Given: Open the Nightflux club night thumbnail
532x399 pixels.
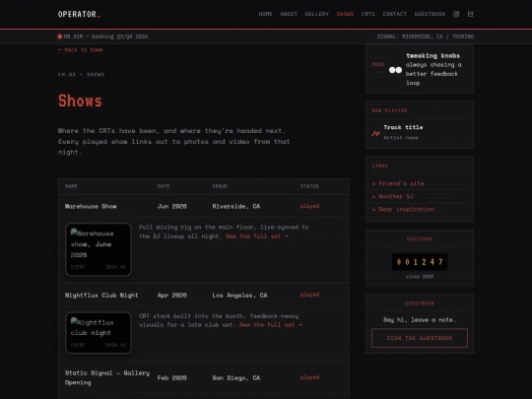Looking at the screenshot, I should pos(99,333).
